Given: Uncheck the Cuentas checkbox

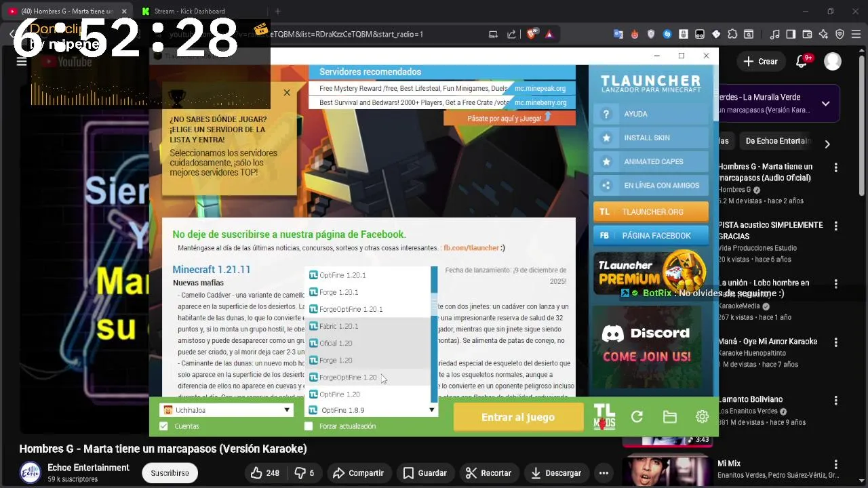Looking at the screenshot, I should pyautogui.click(x=163, y=426).
